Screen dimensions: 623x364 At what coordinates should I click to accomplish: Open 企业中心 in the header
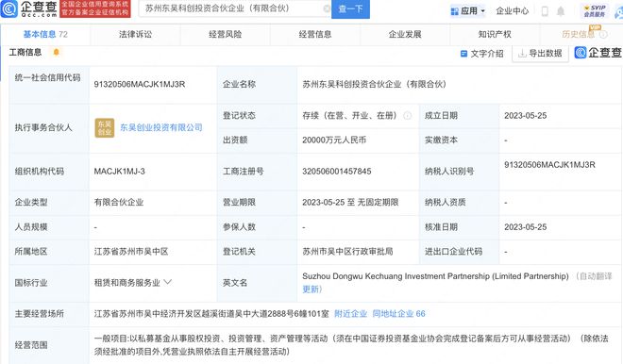pos(513,11)
